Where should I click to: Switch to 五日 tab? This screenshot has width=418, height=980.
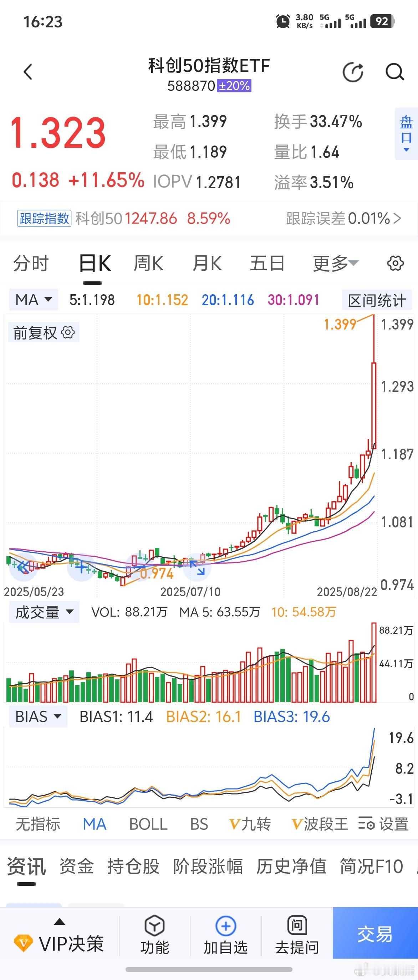tap(267, 263)
